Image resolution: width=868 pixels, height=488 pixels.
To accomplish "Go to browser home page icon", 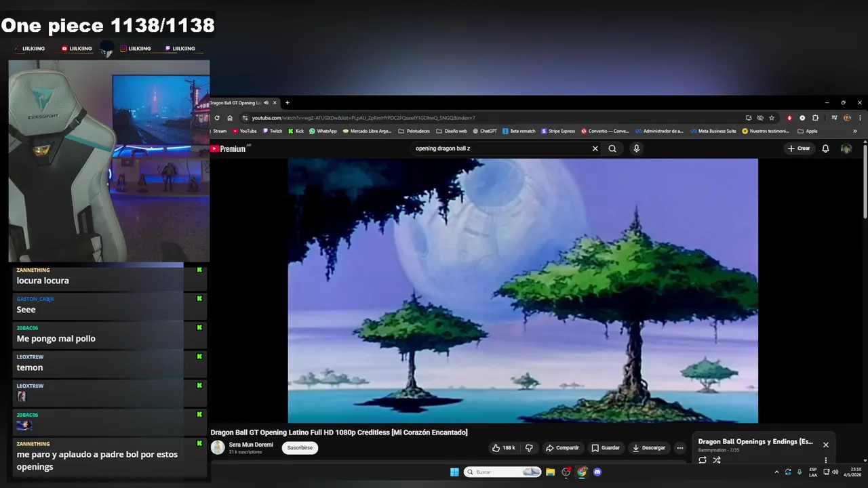I will 230,118.
